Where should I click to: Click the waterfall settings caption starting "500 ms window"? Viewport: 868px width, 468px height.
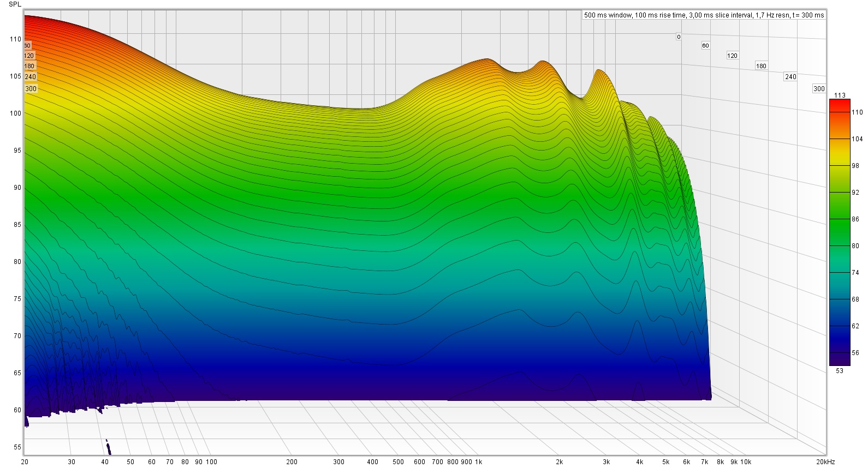(704, 15)
